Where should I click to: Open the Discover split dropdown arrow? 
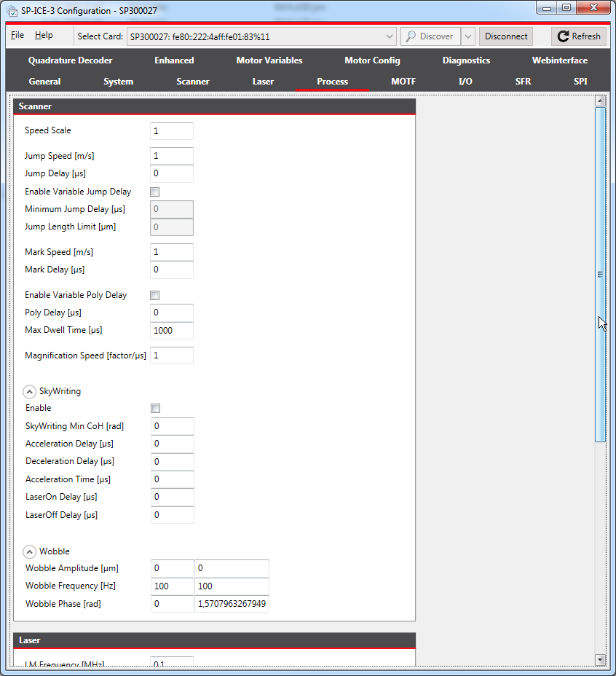[x=467, y=36]
